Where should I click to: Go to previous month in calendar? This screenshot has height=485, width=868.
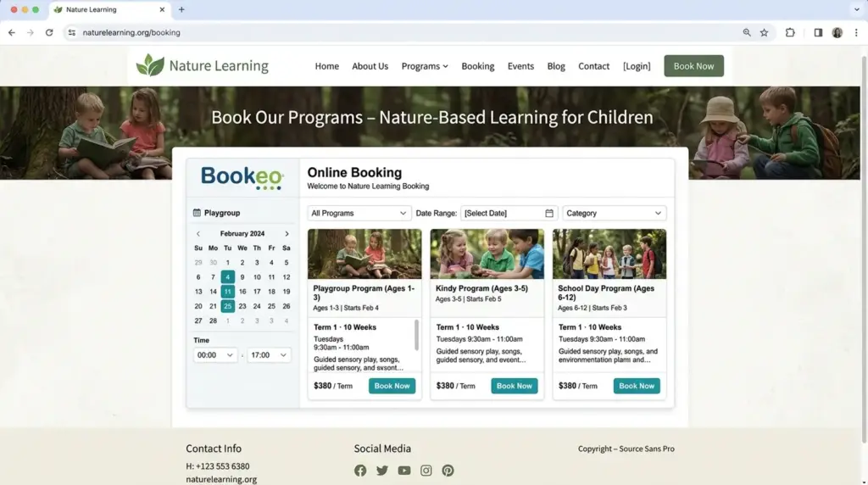click(198, 234)
